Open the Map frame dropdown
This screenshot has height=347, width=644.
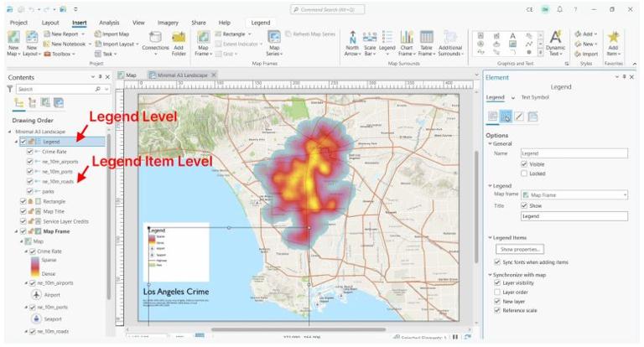pyautogui.click(x=574, y=194)
